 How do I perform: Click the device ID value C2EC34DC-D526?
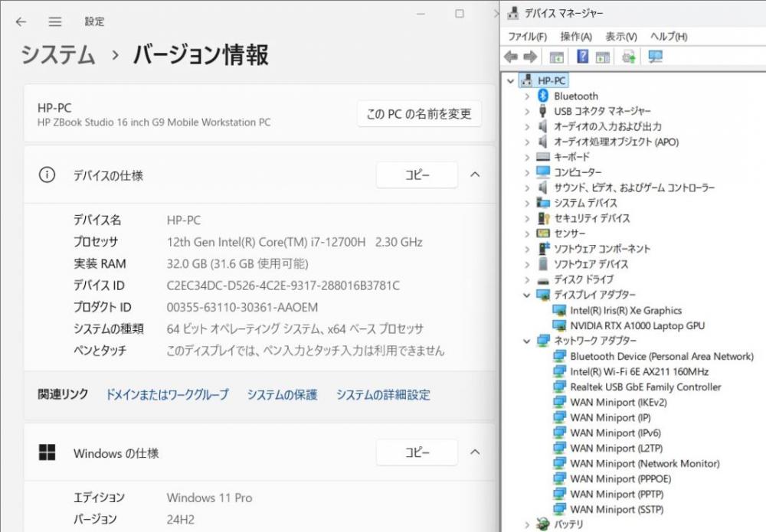tap(283, 286)
